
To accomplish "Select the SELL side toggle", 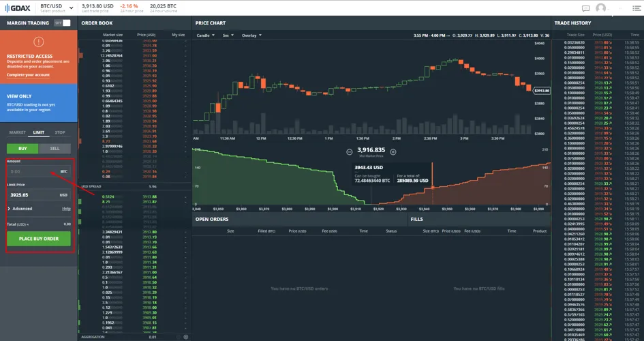I will click(55, 148).
